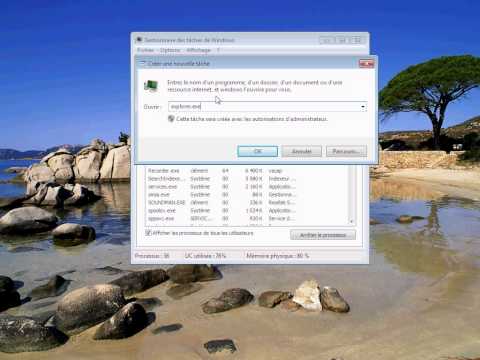480x360 pixels.
Task: Confirm the new task with OK
Action: (257, 151)
